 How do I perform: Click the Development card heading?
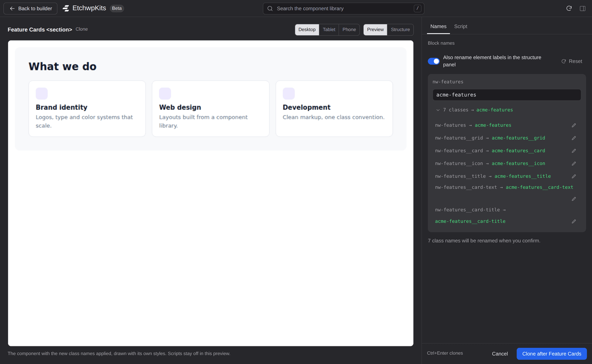click(307, 107)
